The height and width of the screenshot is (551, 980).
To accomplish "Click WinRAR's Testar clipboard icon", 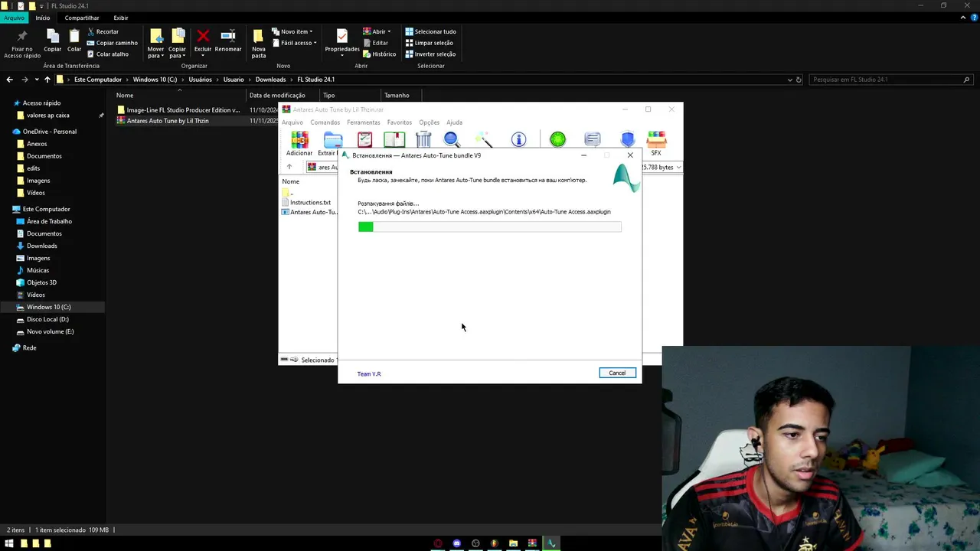I will (x=364, y=139).
